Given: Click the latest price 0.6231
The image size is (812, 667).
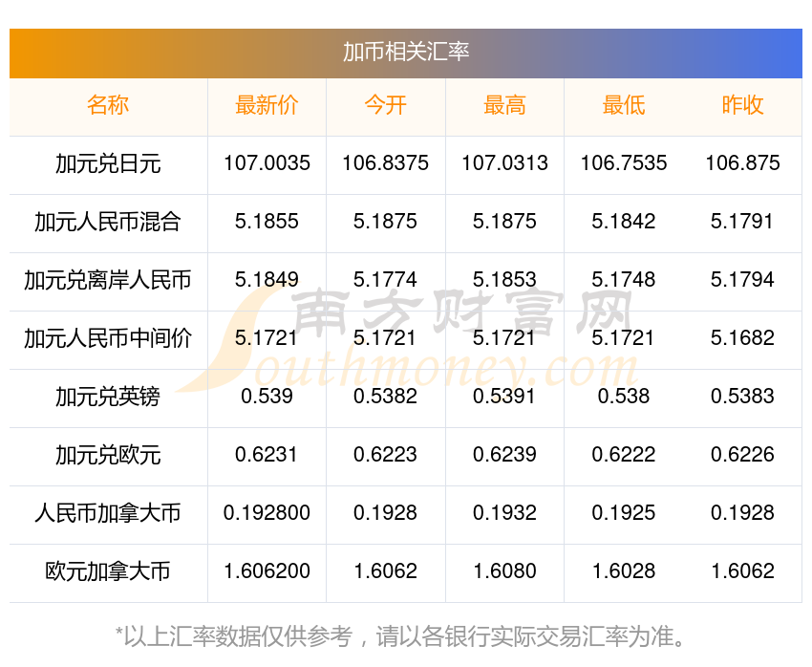Looking at the screenshot, I should (x=266, y=455).
